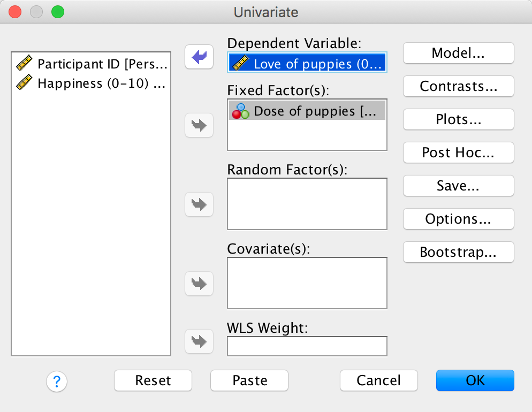Click inside the WLS Weight field

pyautogui.click(x=307, y=346)
